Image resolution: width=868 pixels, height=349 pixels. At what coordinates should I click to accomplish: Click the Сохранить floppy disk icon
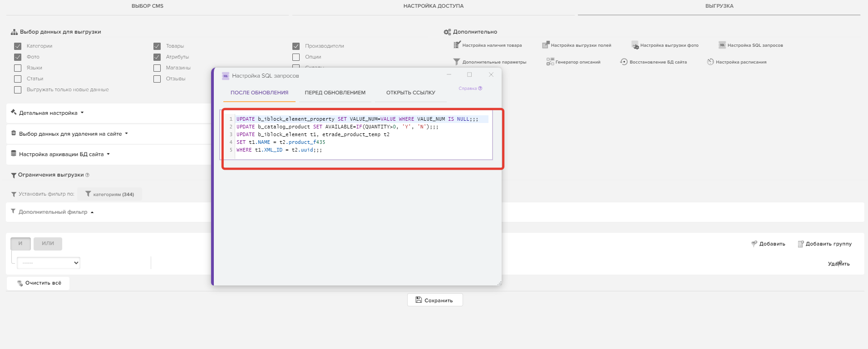[x=419, y=300]
